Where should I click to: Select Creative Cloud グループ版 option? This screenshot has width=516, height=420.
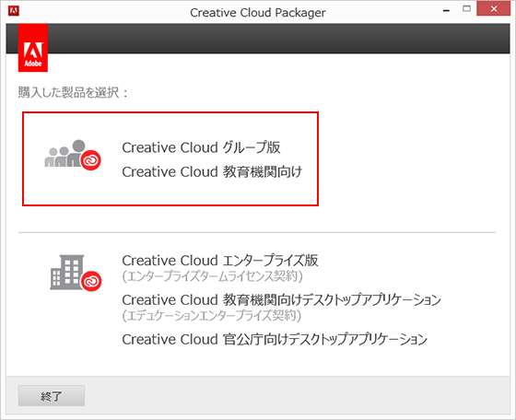click(201, 147)
